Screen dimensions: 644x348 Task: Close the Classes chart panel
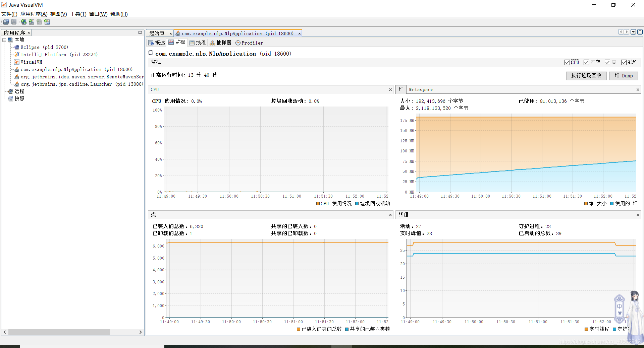click(x=390, y=215)
